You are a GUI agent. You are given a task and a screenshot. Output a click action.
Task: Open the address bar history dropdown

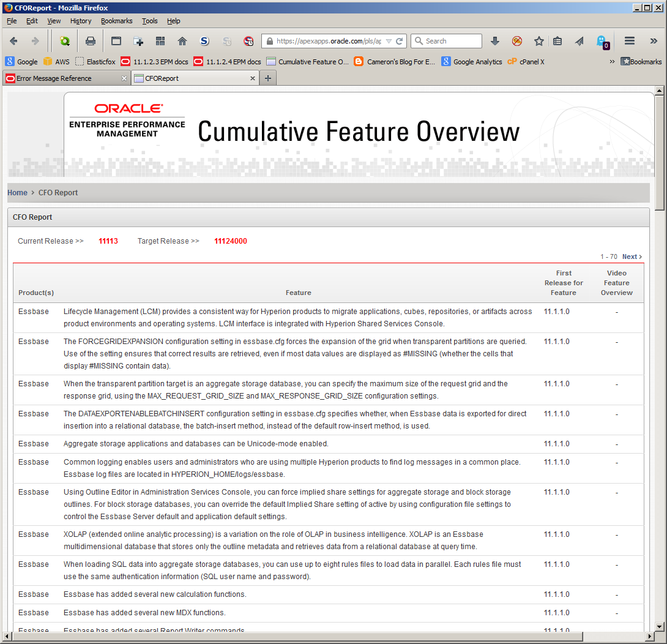(389, 41)
